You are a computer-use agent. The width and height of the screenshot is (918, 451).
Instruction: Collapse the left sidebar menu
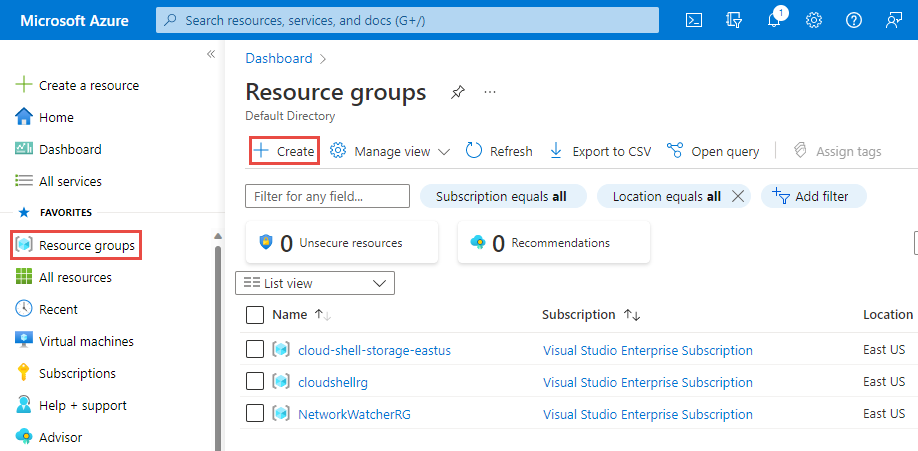pyautogui.click(x=211, y=55)
